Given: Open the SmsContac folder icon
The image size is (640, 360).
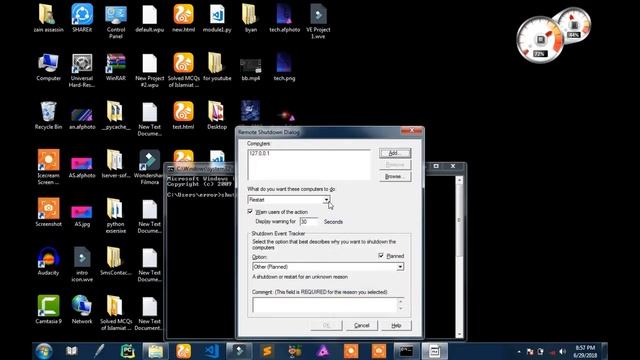Looking at the screenshot, I should (x=116, y=261).
